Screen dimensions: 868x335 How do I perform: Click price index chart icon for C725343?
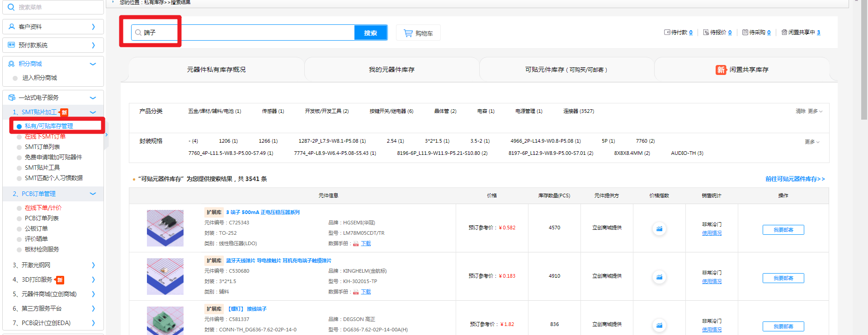(659, 229)
